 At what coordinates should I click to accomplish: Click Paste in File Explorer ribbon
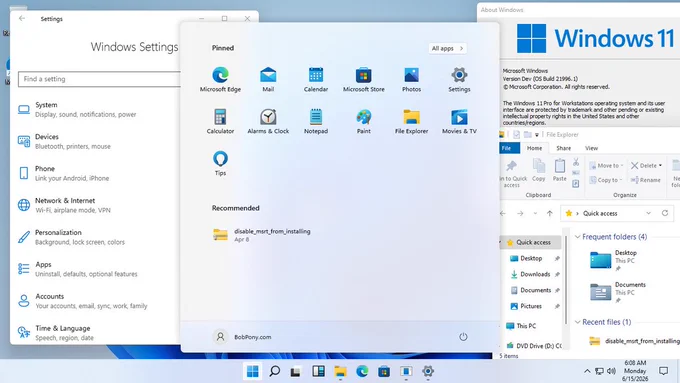coord(559,170)
